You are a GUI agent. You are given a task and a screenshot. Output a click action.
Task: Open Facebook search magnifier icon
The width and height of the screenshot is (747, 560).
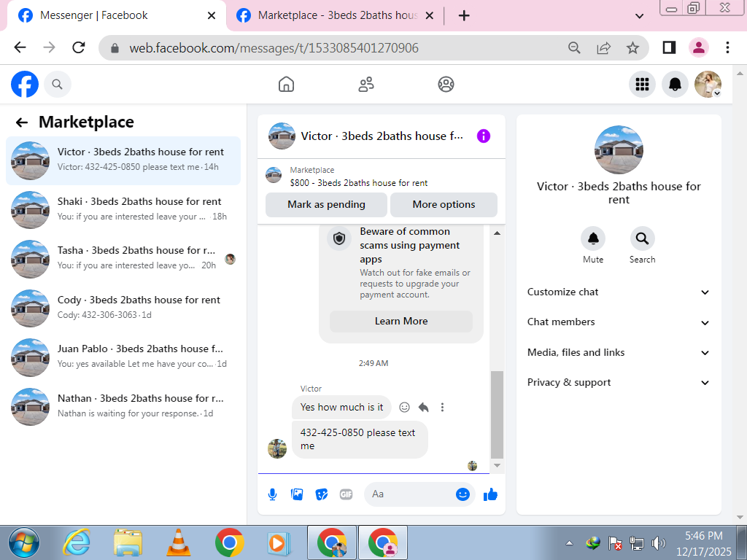tap(57, 85)
